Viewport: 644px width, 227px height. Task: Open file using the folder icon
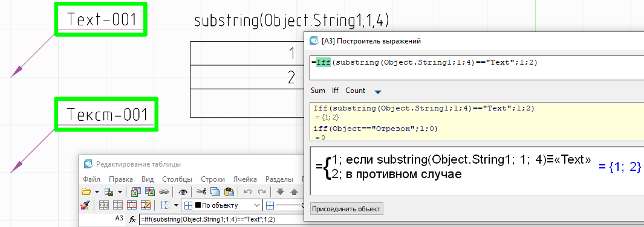click(86, 192)
